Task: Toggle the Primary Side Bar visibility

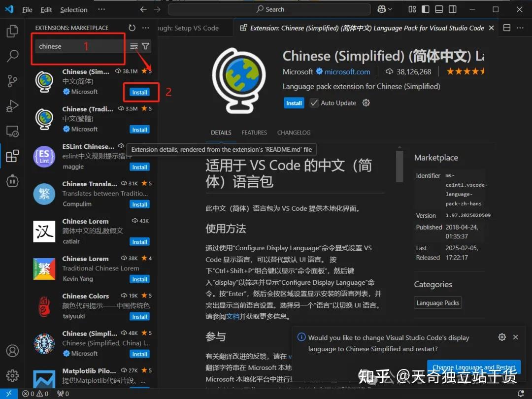Action: 425,9
